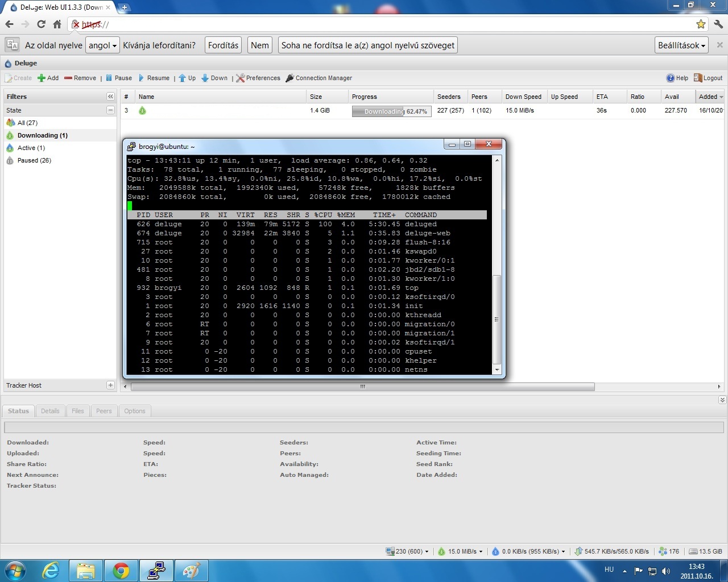Bookmark this page with the star
Screen dimensions: 728x582
(x=701, y=24)
